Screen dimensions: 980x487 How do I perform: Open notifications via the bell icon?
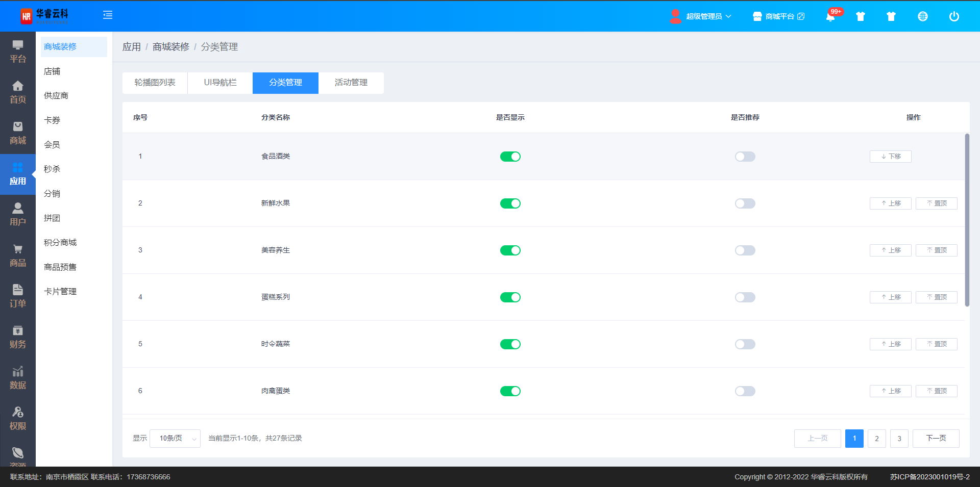(x=830, y=16)
